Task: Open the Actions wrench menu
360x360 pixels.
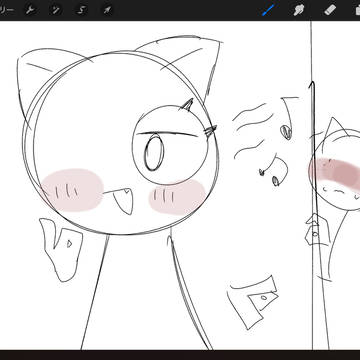Action: point(31,10)
